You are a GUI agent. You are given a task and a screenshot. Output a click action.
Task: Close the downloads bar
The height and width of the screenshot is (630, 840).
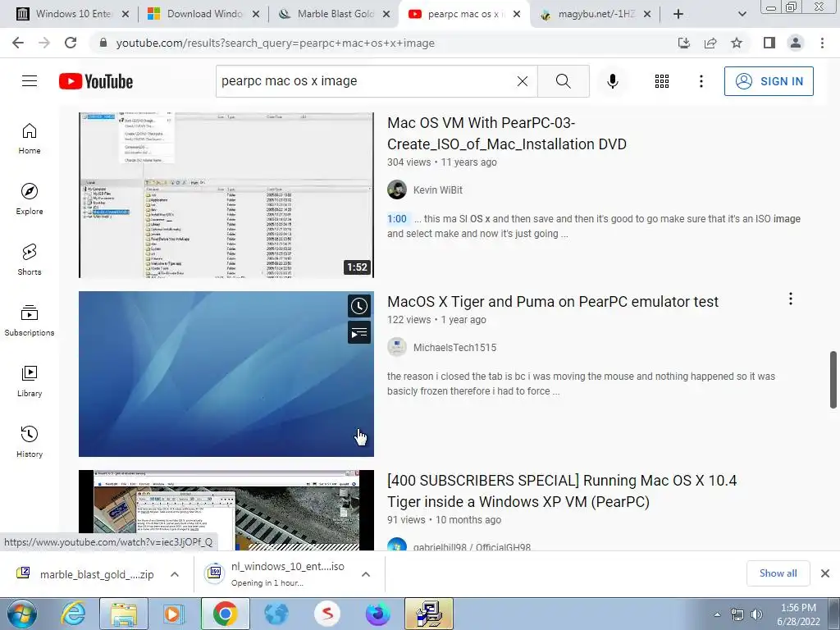pyautogui.click(x=825, y=573)
